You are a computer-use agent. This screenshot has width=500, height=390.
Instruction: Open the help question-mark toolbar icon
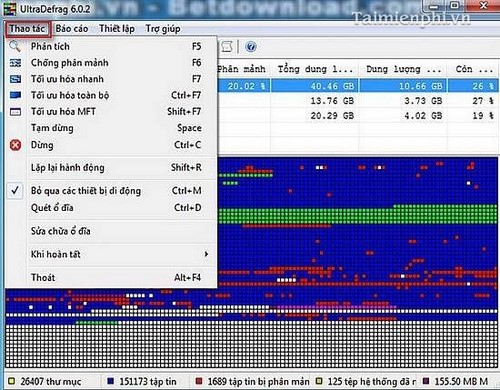coord(251,47)
